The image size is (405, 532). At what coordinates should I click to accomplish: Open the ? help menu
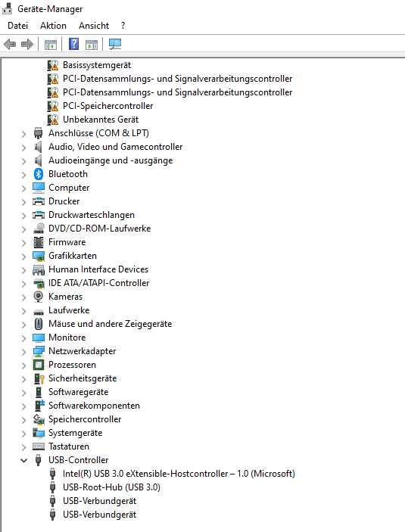coord(123,26)
